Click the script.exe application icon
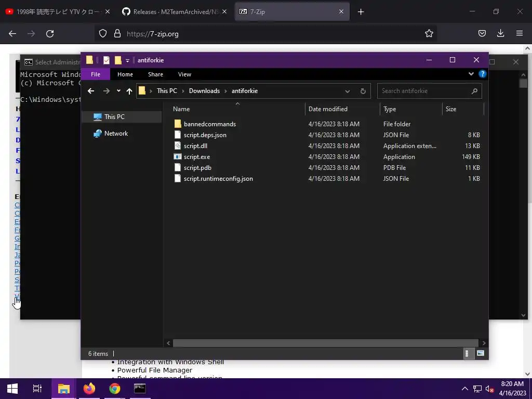 (178, 157)
